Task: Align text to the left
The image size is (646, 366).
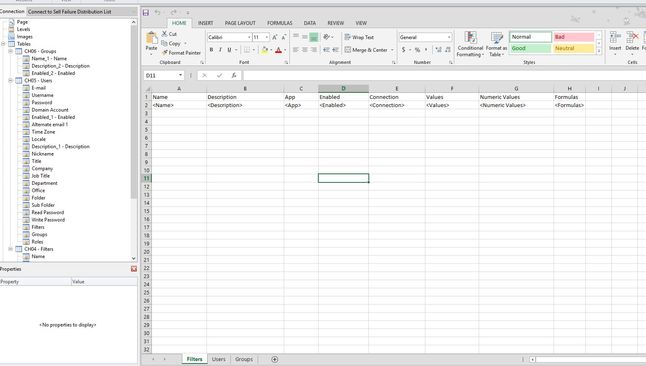Action: pos(296,50)
